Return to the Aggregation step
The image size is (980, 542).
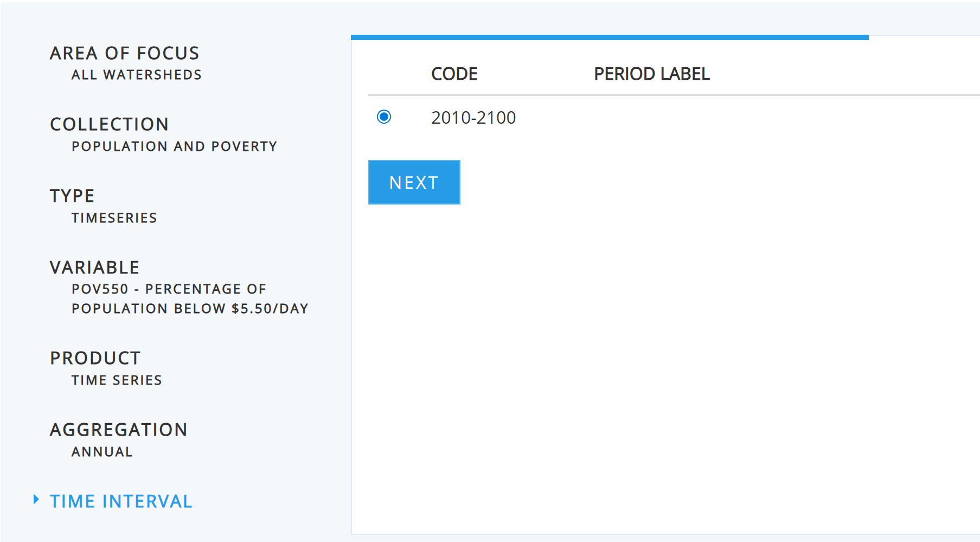118,430
